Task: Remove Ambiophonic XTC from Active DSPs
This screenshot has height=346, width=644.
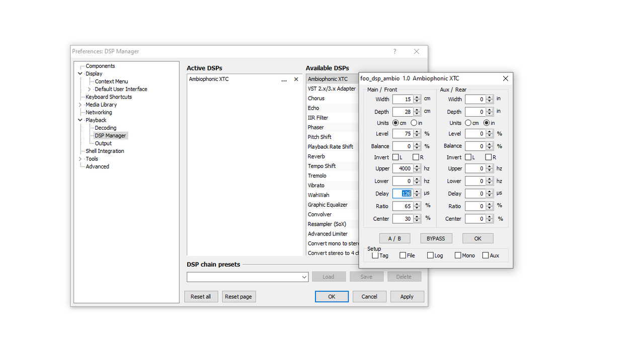Action: tap(296, 79)
